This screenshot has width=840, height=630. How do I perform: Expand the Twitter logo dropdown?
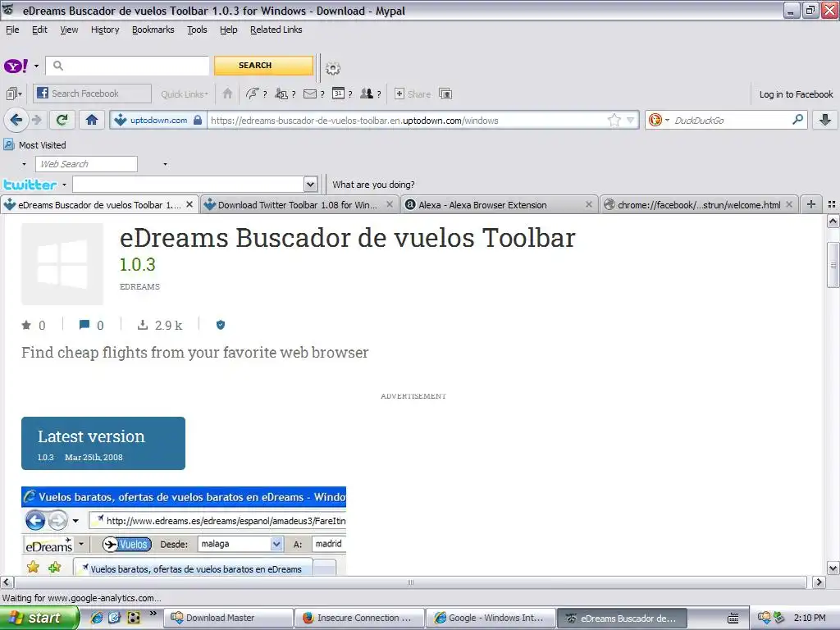(64, 185)
